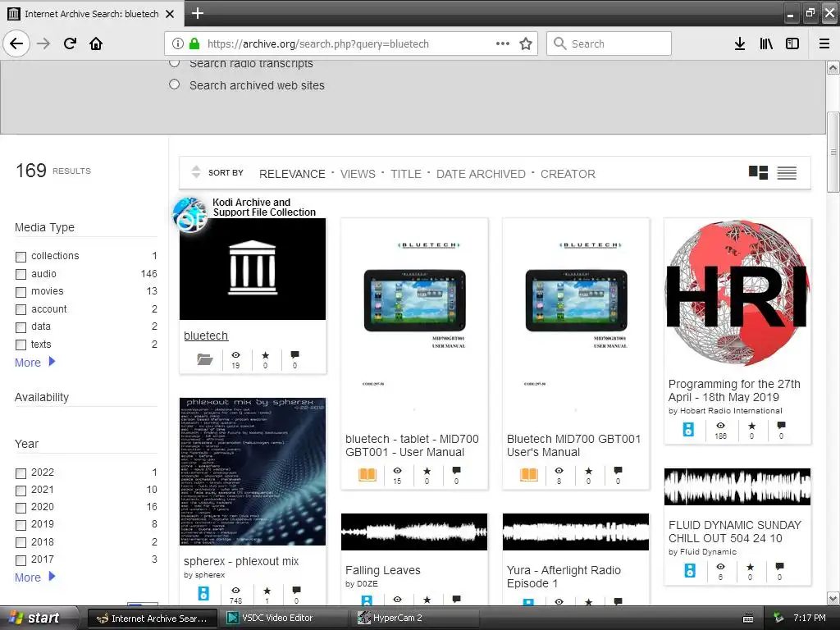840x630 pixels.
Task: Open a new browser tab
Action: click(x=197, y=13)
